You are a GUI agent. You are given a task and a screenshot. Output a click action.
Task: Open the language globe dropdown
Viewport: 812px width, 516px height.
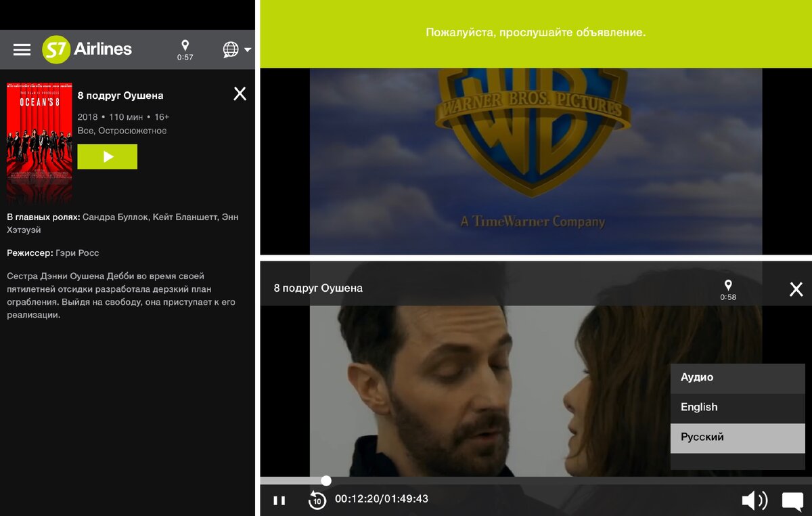tap(237, 49)
